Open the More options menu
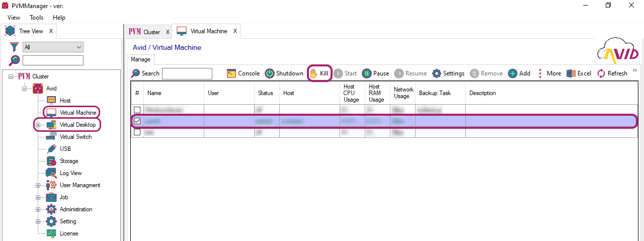Image resolution: width=644 pixels, height=241 pixels. pos(549,73)
